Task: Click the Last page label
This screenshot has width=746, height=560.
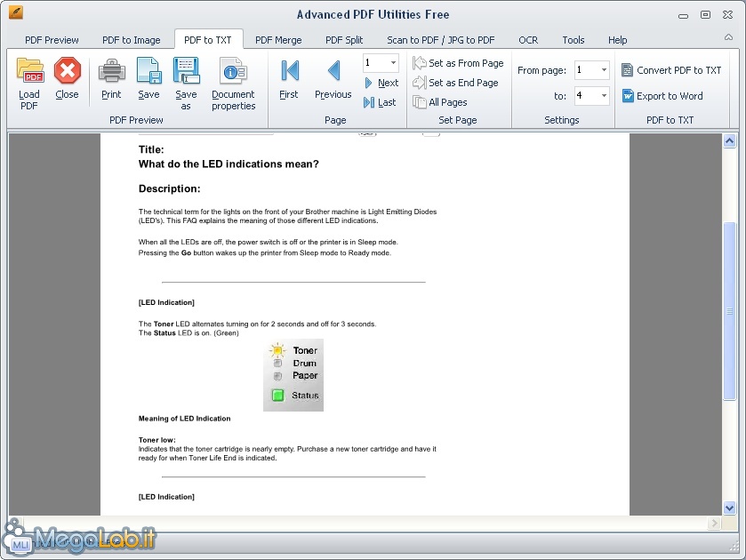Action: 387,102
